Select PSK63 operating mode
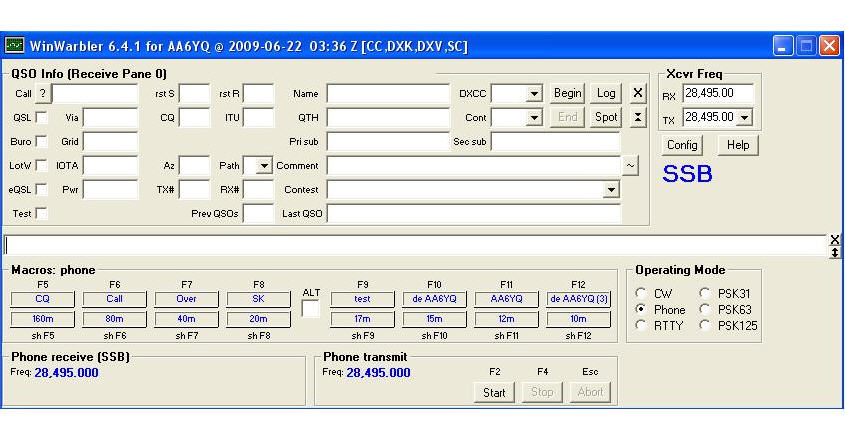This screenshot has width=845, height=441. (704, 309)
